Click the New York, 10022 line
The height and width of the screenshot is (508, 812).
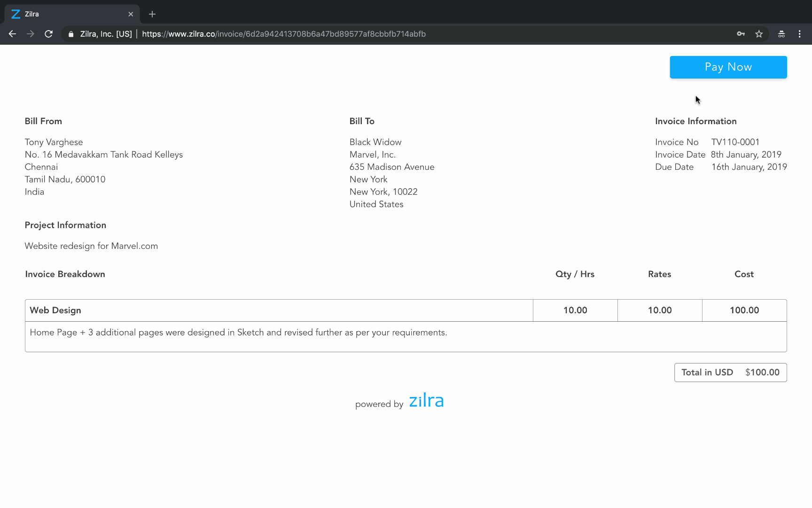(383, 192)
